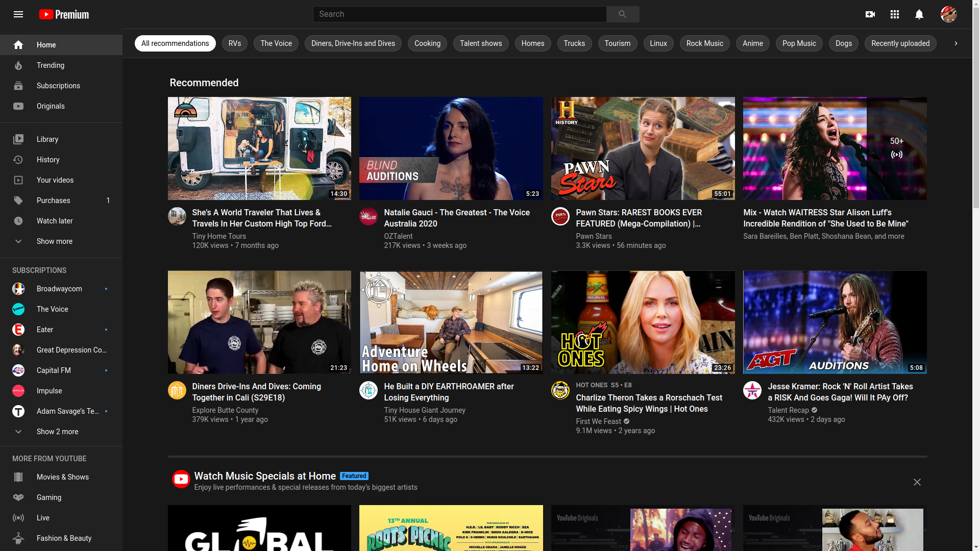Select the Rock Music chip
Image resolution: width=980 pixels, height=551 pixels.
tap(705, 43)
